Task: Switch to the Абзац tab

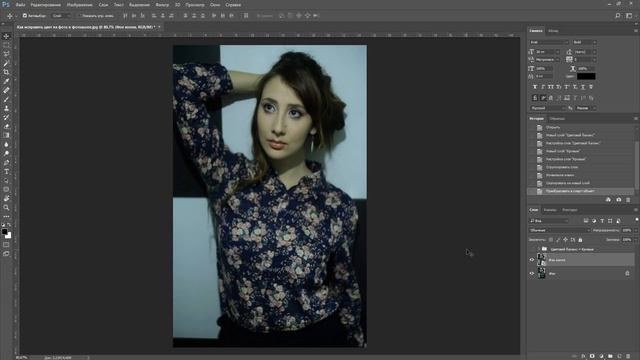Action: 553,31
